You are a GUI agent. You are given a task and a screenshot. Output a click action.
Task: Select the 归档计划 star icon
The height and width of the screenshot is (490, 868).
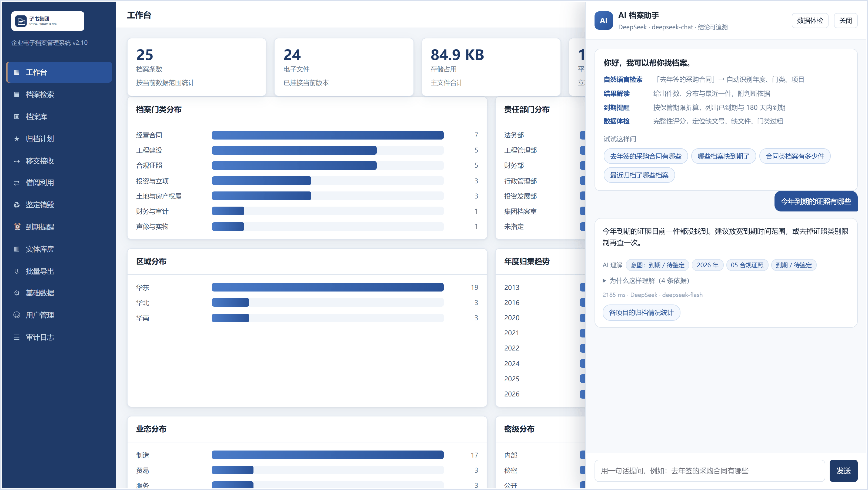pos(16,139)
